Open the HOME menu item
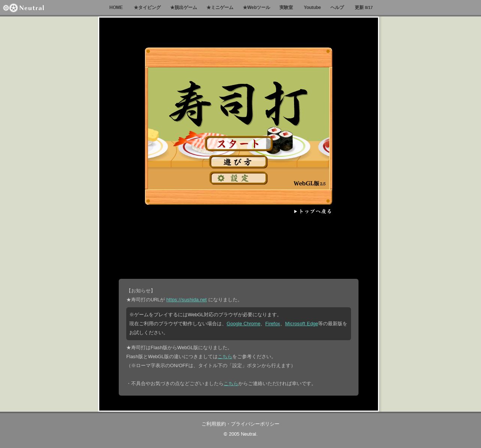 [116, 7]
